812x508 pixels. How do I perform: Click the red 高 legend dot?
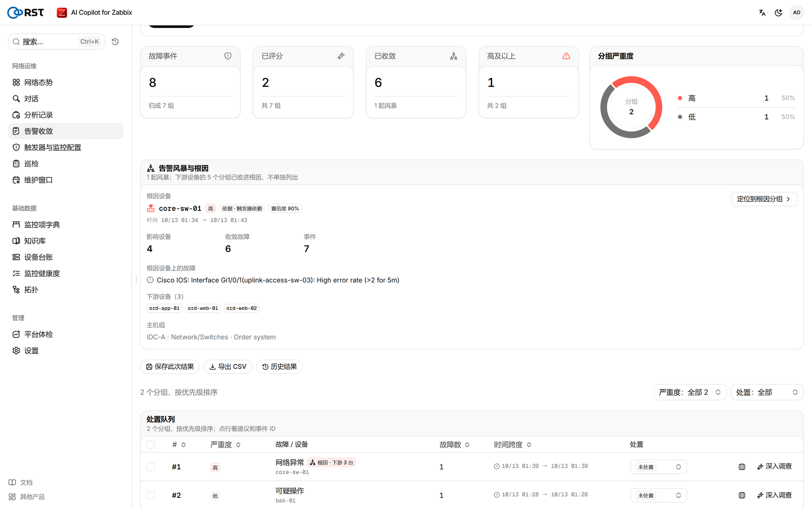coord(680,98)
